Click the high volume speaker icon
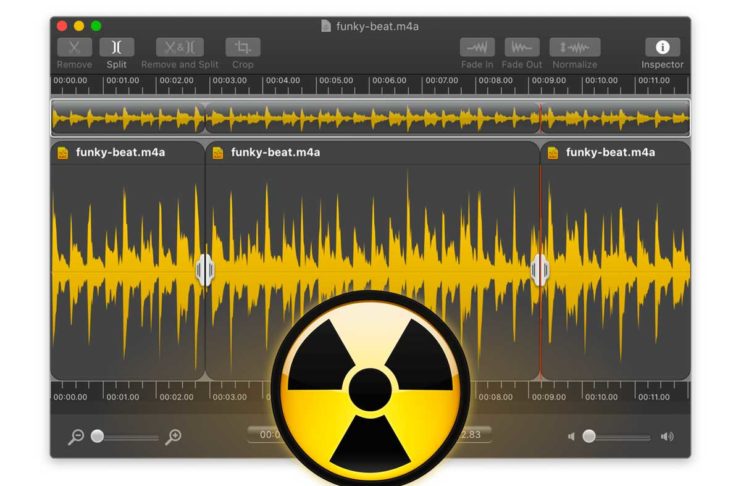The image size is (741, 486). tap(667, 436)
